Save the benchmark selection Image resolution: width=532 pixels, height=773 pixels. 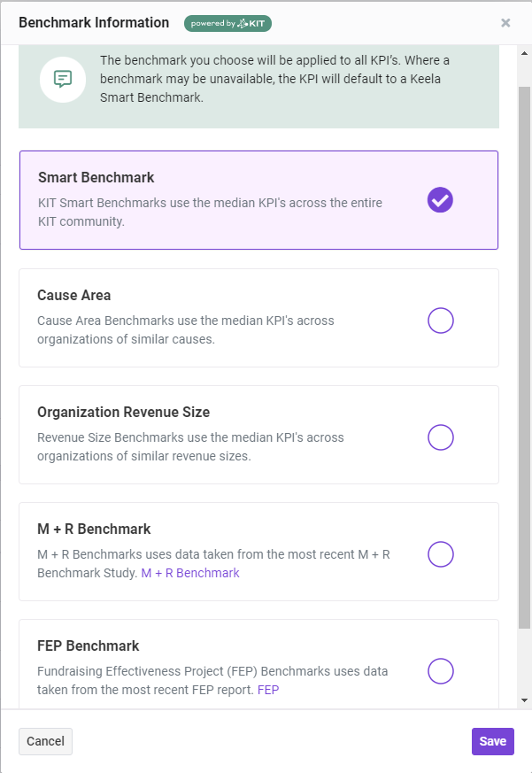click(492, 741)
